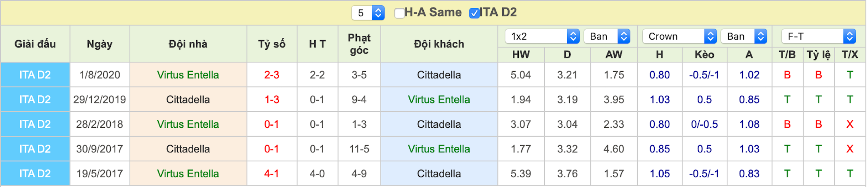Select Giải đấu column header
868x187 pixels.
click(35, 44)
